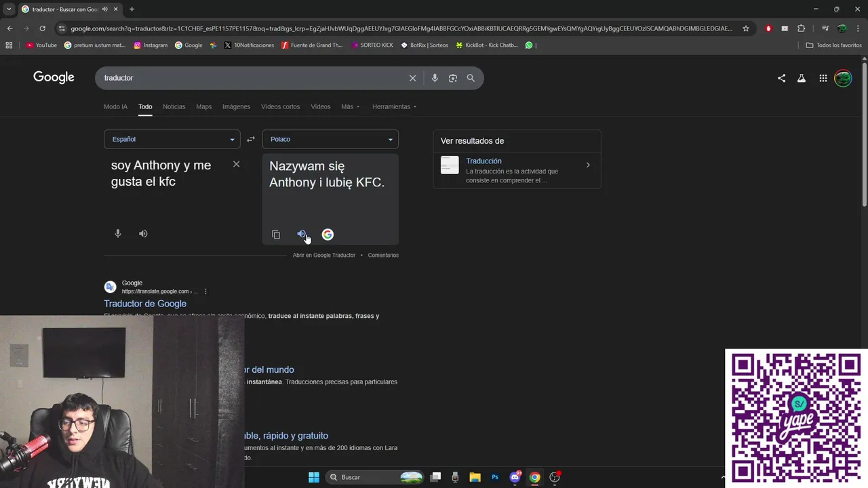Click the taskbar Buscar search box
This screenshot has width=868, height=488.
click(x=375, y=477)
